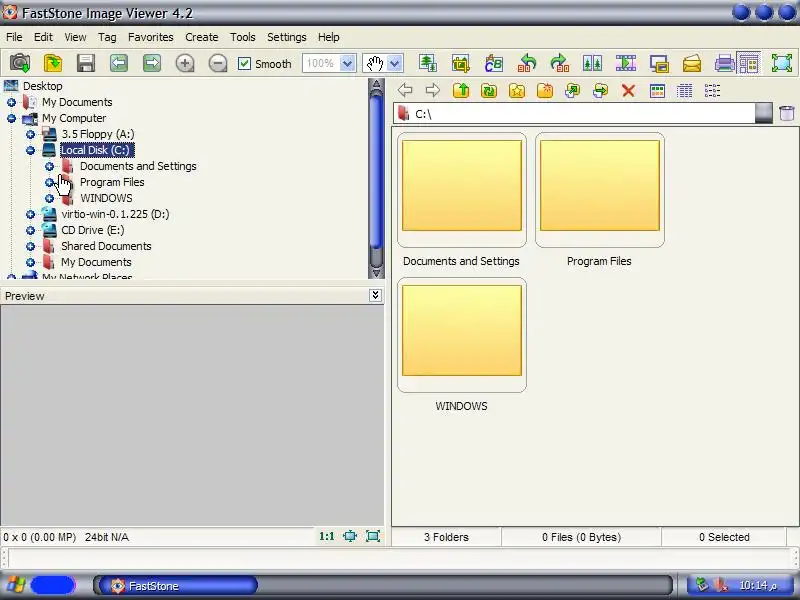800x600 pixels.
Task: Click the Zoom Out magnifier
Action: [218, 64]
